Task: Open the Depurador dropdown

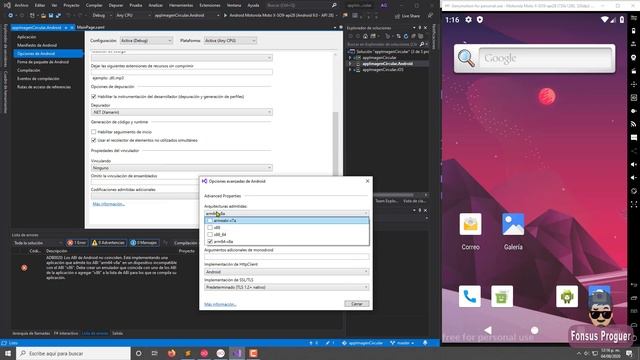Action: coord(182,112)
